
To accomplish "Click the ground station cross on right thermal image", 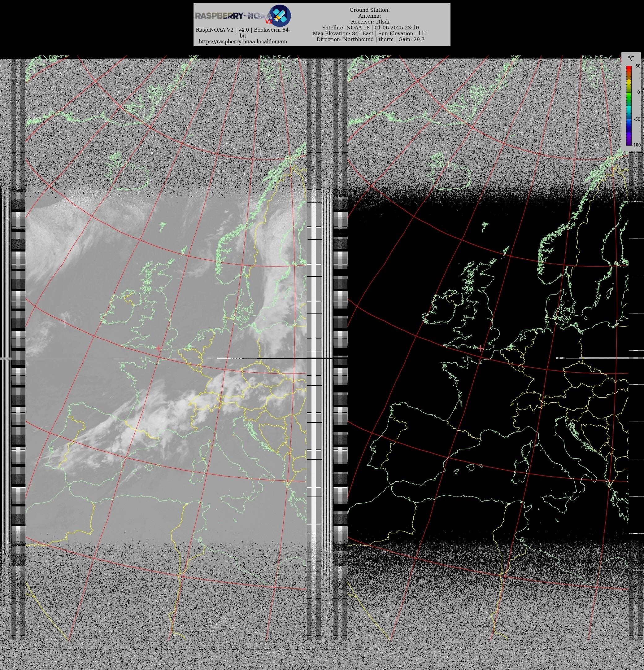I will [x=481, y=348].
